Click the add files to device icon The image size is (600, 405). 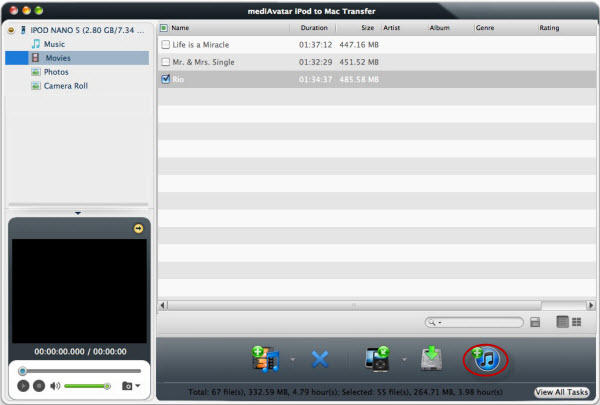pyautogui.click(x=266, y=359)
